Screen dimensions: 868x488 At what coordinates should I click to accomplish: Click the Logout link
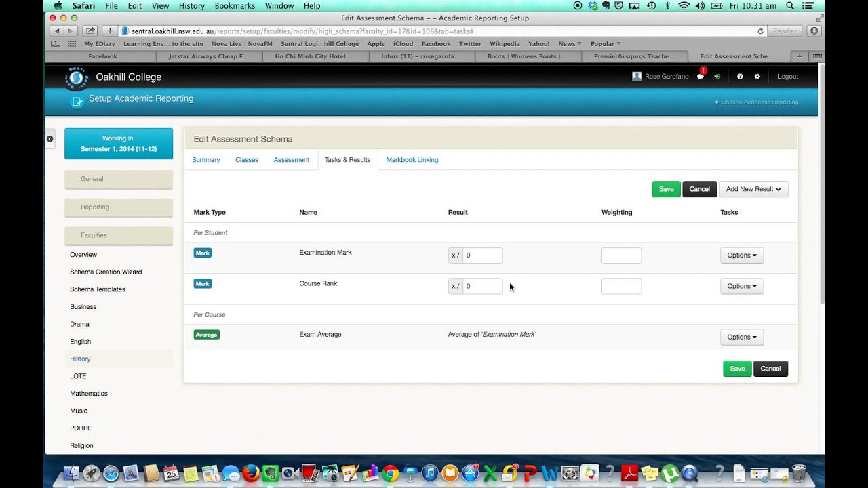[788, 77]
